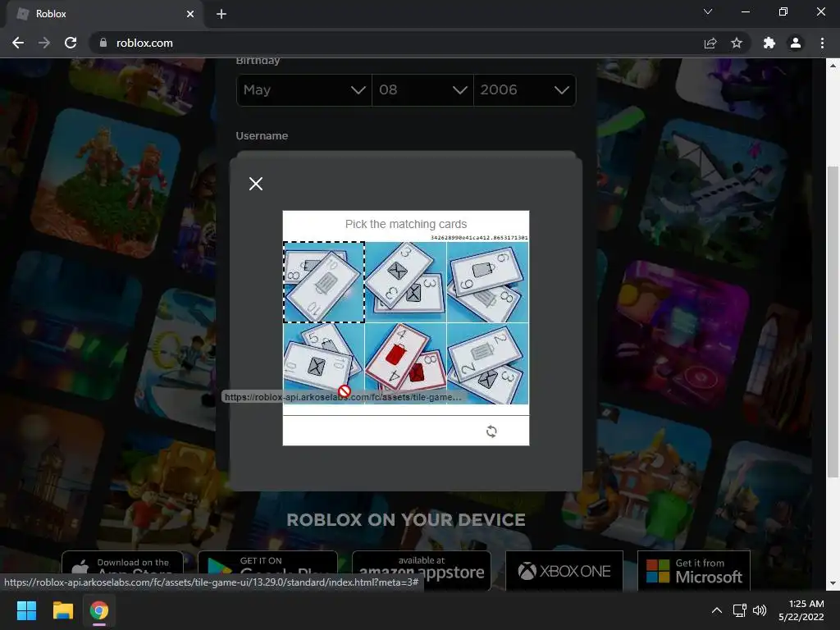Viewport: 840px width, 630px height.
Task: Open the Chrome profile icon
Action: click(x=796, y=43)
